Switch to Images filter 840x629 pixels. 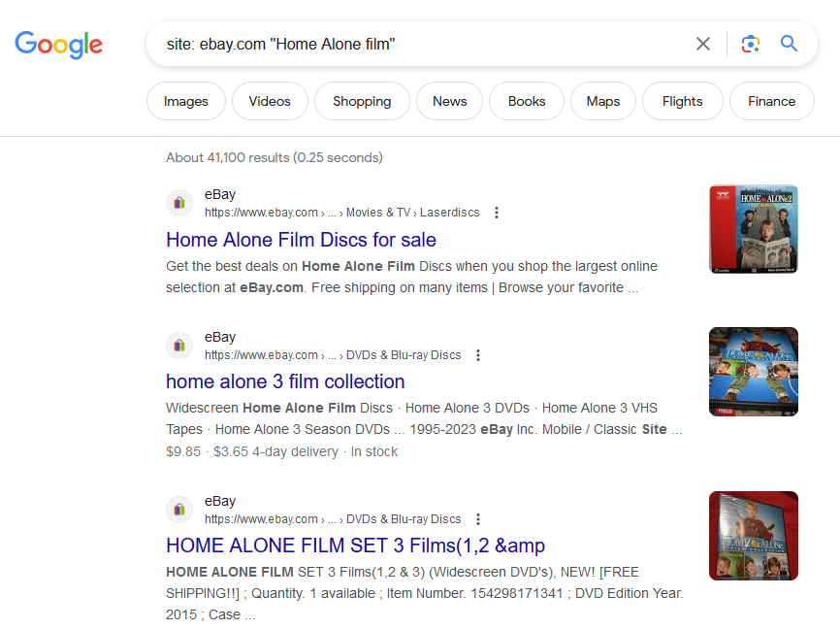coord(186,101)
